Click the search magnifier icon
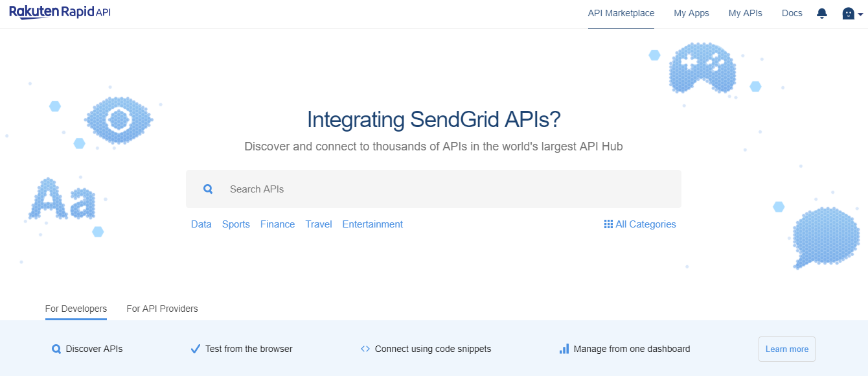868x376 pixels. pyautogui.click(x=208, y=189)
